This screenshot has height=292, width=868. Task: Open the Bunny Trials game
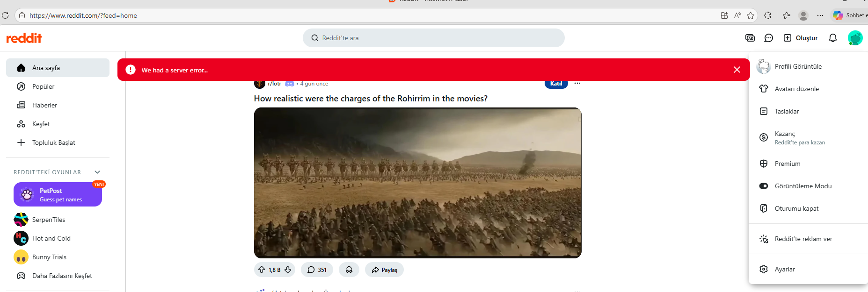[x=58, y=257]
